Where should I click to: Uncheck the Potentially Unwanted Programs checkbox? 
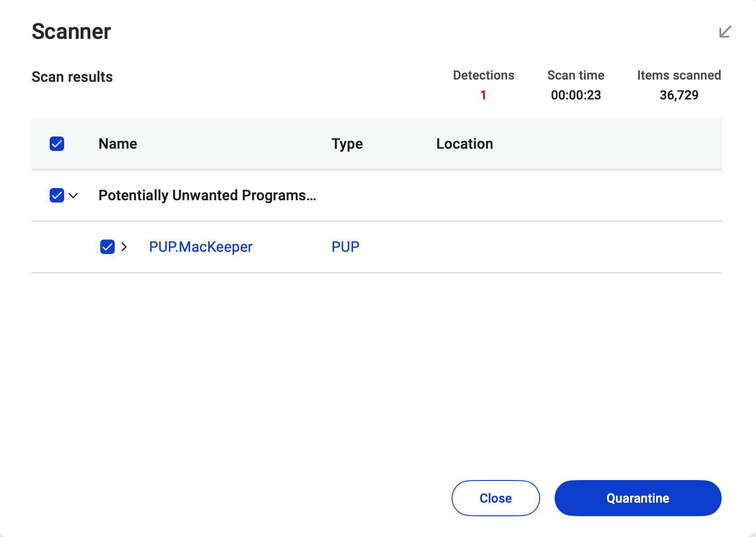tap(57, 196)
